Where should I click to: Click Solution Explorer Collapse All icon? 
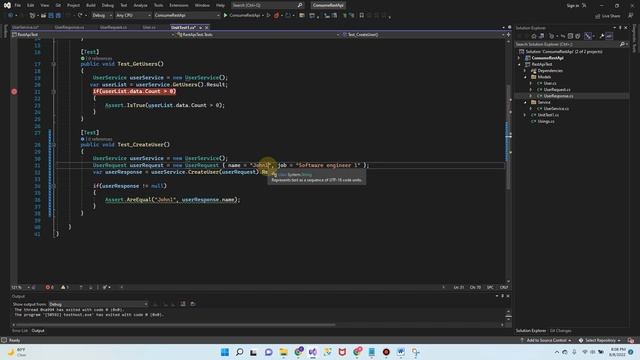coord(570,36)
